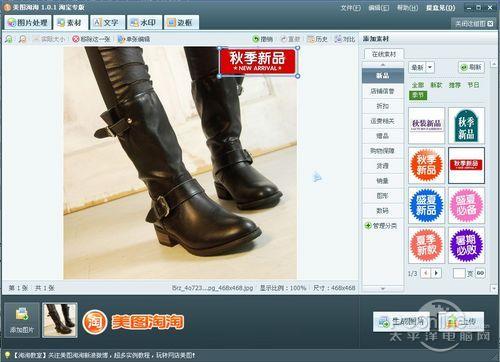Filter materials by 节日
The height and width of the screenshot is (362, 500).
[x=473, y=85]
